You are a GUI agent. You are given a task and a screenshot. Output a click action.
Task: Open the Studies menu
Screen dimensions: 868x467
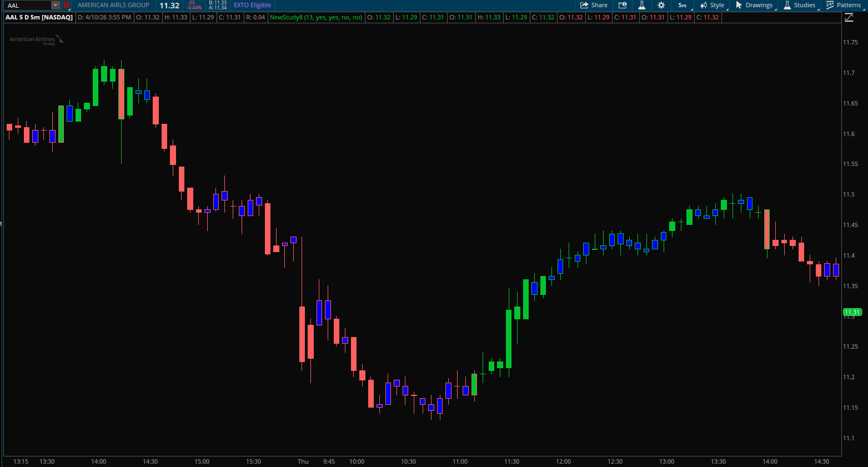coord(800,5)
